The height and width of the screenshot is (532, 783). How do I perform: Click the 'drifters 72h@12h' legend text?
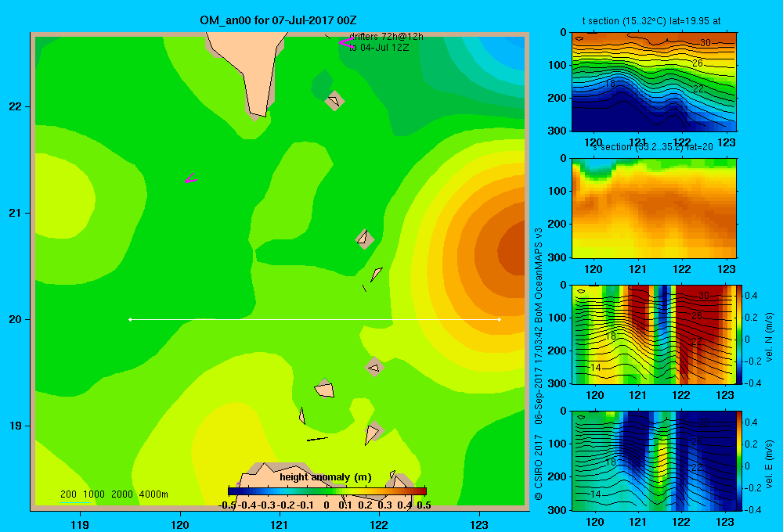tap(386, 37)
